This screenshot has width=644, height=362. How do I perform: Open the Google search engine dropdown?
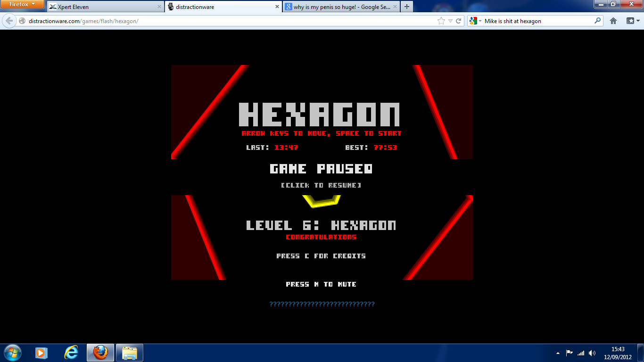click(476, 21)
